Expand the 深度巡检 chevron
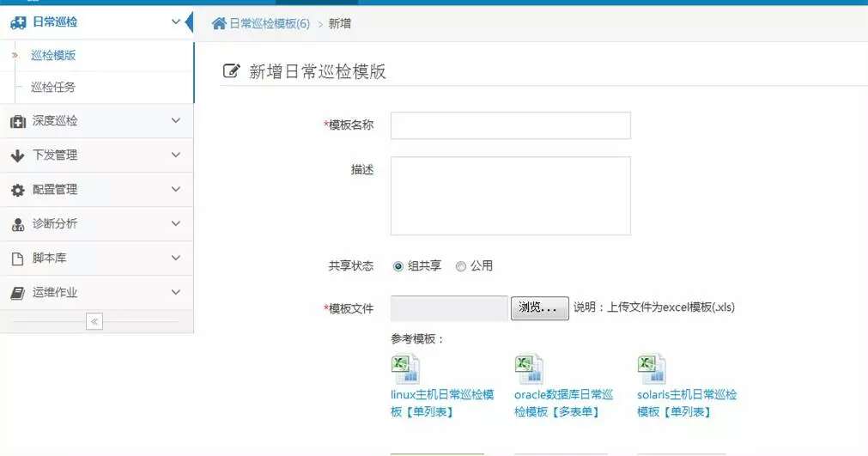The height and width of the screenshot is (456, 868). [175, 120]
